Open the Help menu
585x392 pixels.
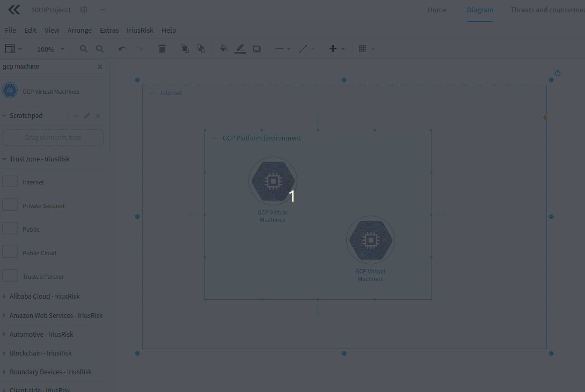(x=169, y=30)
